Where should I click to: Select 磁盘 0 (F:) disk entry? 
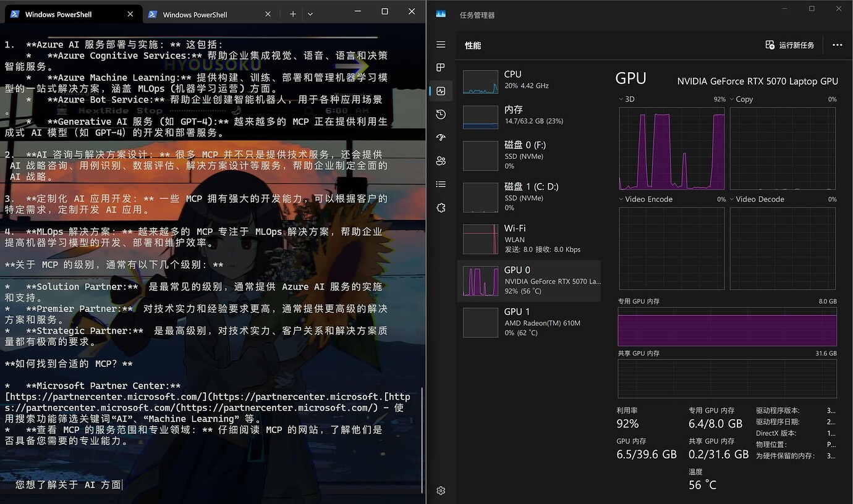(529, 154)
